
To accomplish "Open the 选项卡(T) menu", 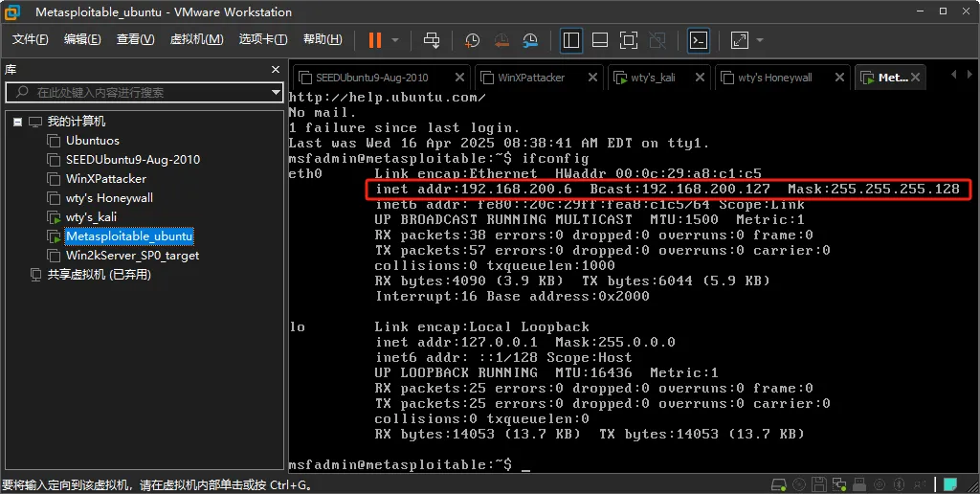I will click(263, 39).
